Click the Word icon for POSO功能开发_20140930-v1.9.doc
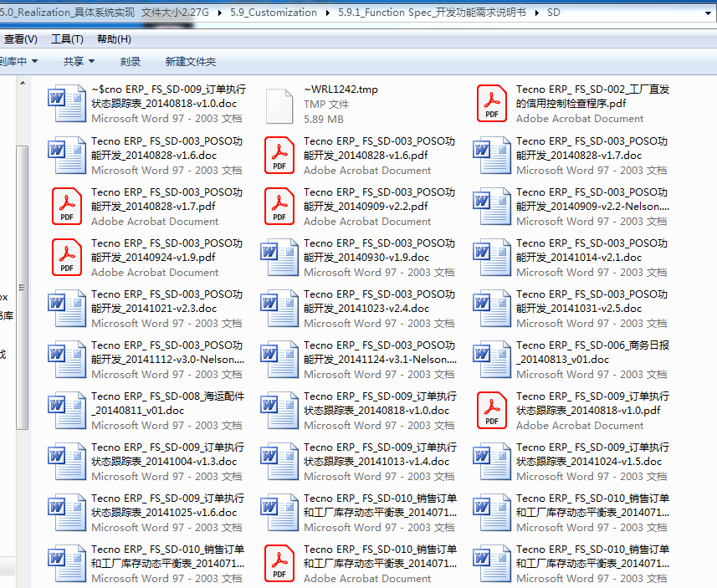717x588 pixels. pos(279,258)
